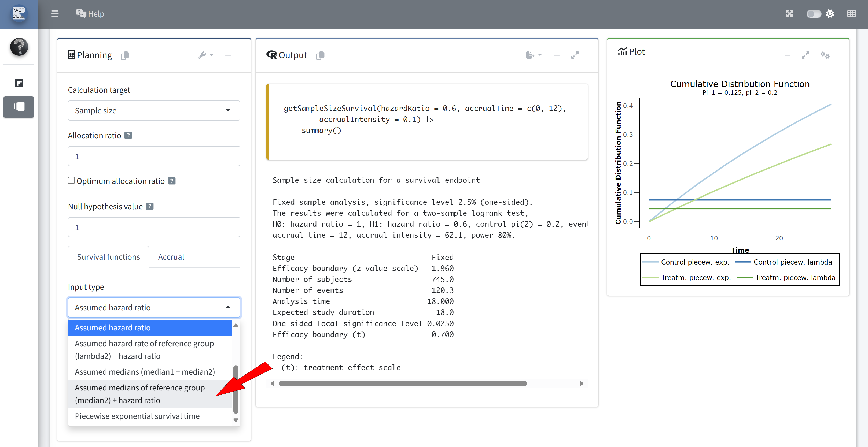The height and width of the screenshot is (447, 868).
Task: Copy the Planning panel contents icon
Action: coord(125,55)
